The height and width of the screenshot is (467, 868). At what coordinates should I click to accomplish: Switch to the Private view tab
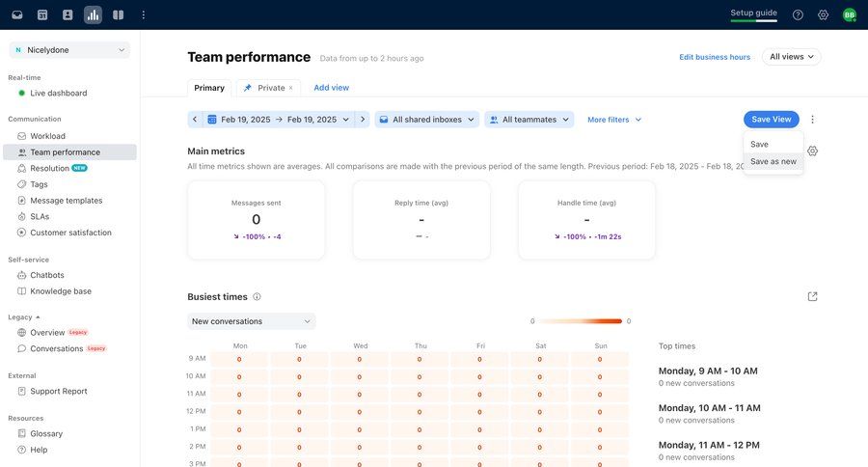tap(267, 88)
